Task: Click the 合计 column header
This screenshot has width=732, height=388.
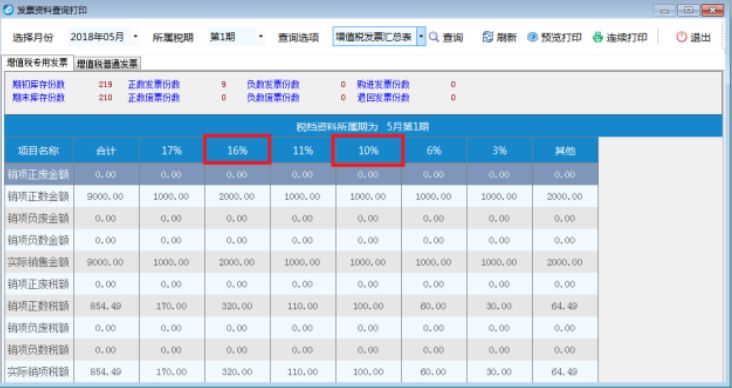Action: click(106, 150)
